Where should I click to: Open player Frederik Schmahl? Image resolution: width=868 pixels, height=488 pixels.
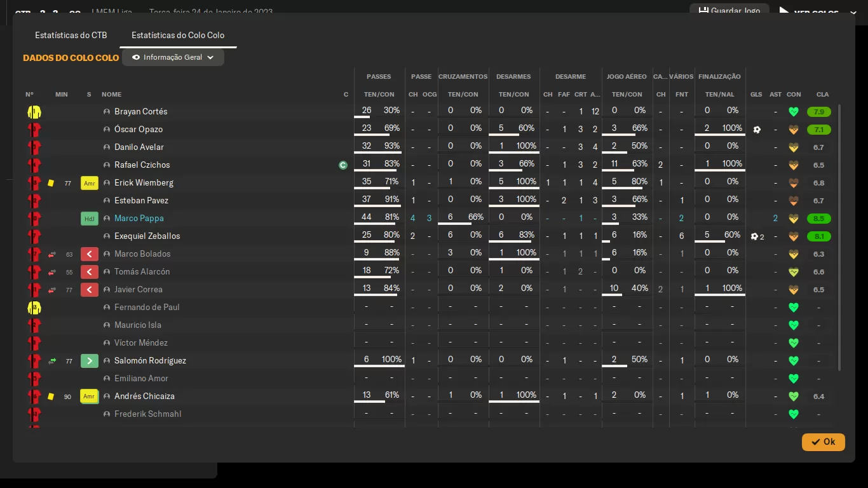tap(147, 414)
